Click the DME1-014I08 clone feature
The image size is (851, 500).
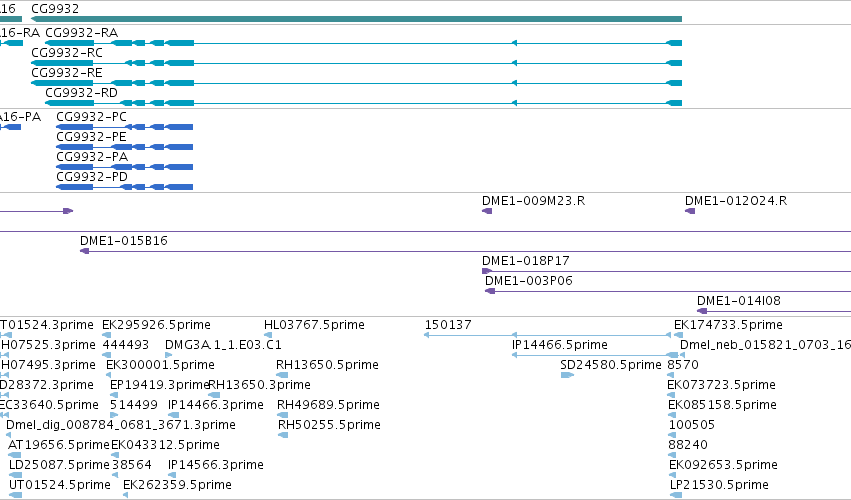[x=774, y=311]
